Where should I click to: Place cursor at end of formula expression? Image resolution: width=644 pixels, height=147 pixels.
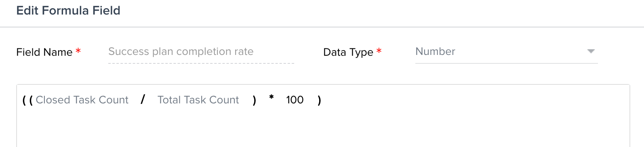coord(325,100)
